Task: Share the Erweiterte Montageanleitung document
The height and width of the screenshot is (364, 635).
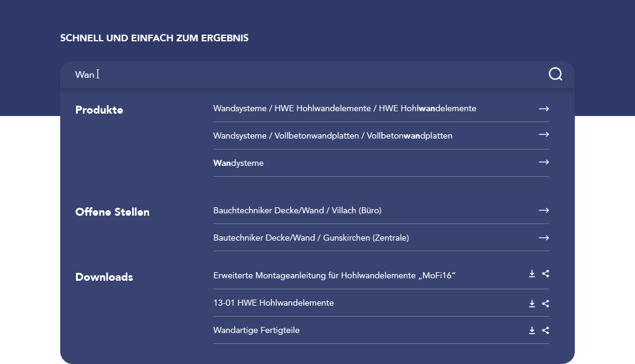Action: click(x=546, y=274)
